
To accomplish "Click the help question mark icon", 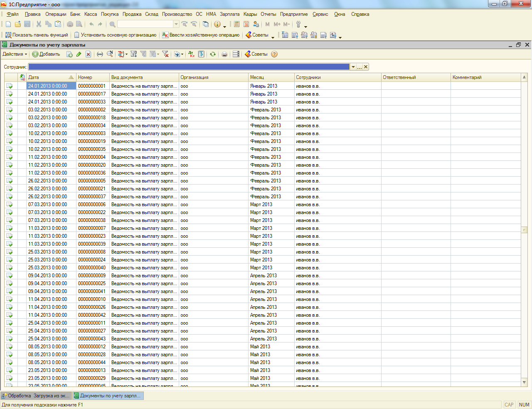I will pyautogui.click(x=274, y=54).
